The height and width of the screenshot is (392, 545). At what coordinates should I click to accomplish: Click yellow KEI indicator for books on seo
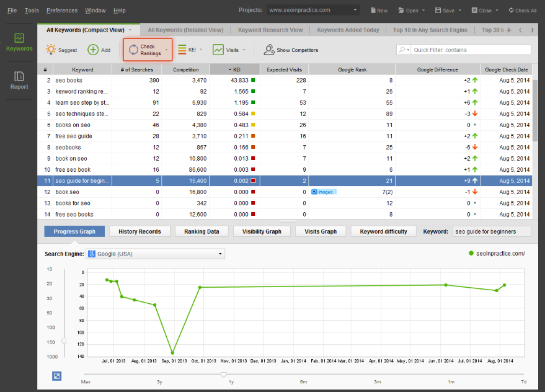[253, 125]
